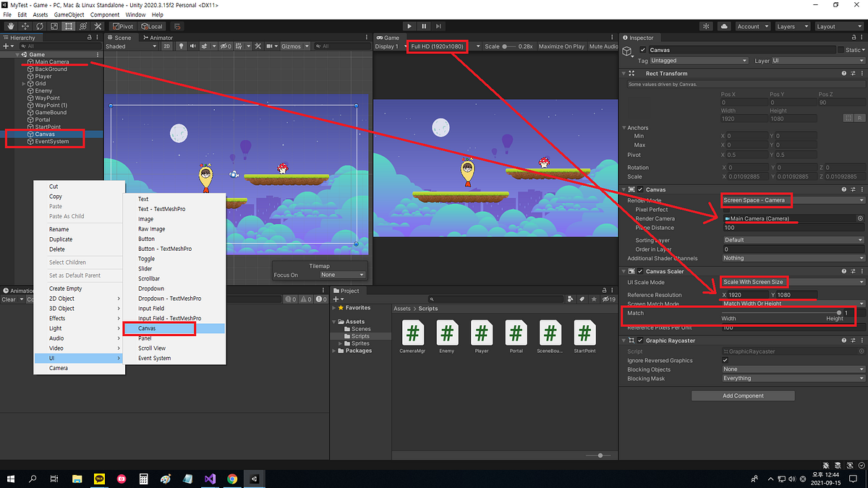Viewport: 868px width, 488px height.
Task: Open Chrome from the taskbar
Action: click(232, 479)
